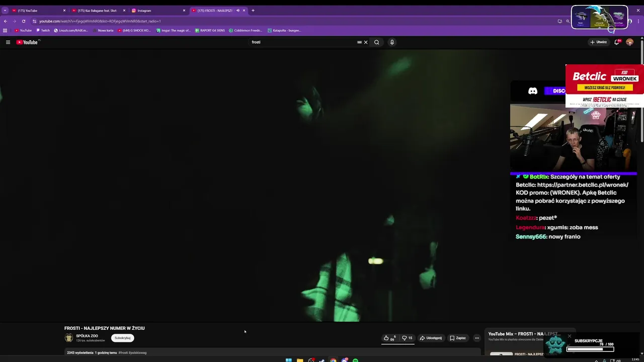The image size is (644, 362).
Task: Expand the tab search dropdown arrow
Action: pyautogui.click(x=5, y=11)
